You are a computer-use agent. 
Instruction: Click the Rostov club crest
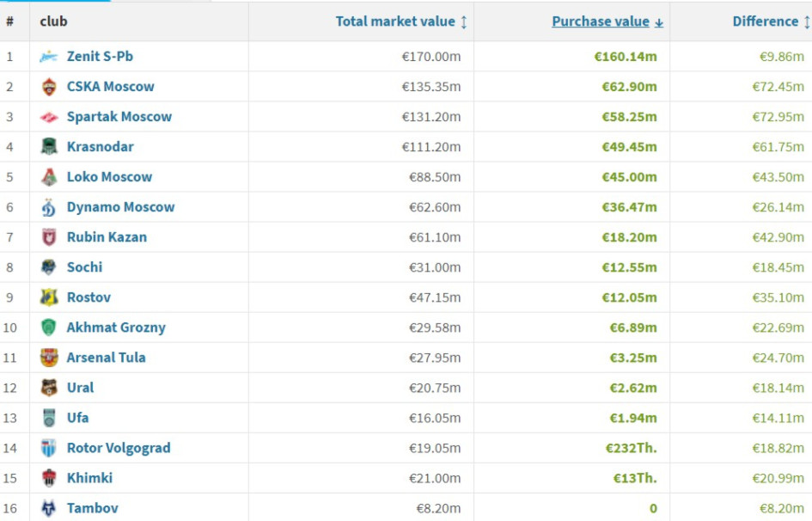click(x=49, y=297)
